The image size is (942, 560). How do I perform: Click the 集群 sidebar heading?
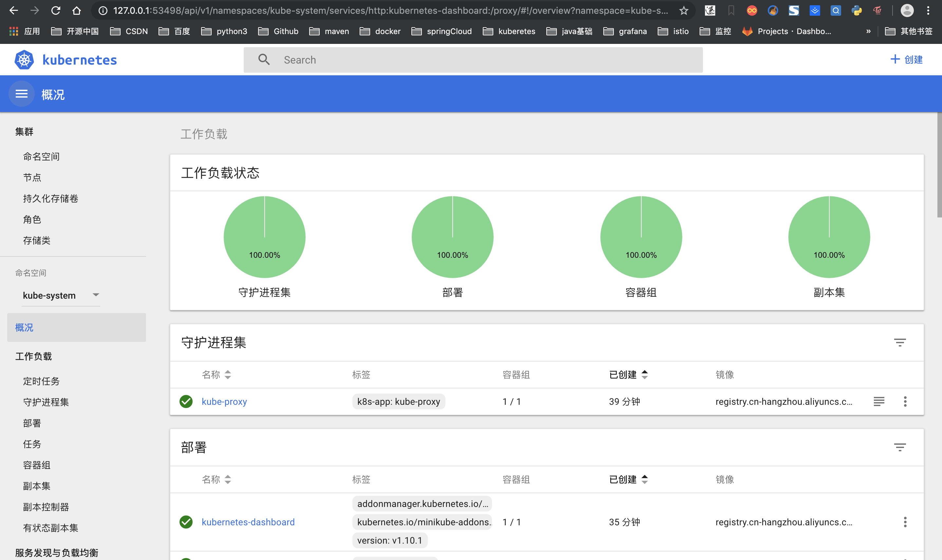(x=24, y=132)
